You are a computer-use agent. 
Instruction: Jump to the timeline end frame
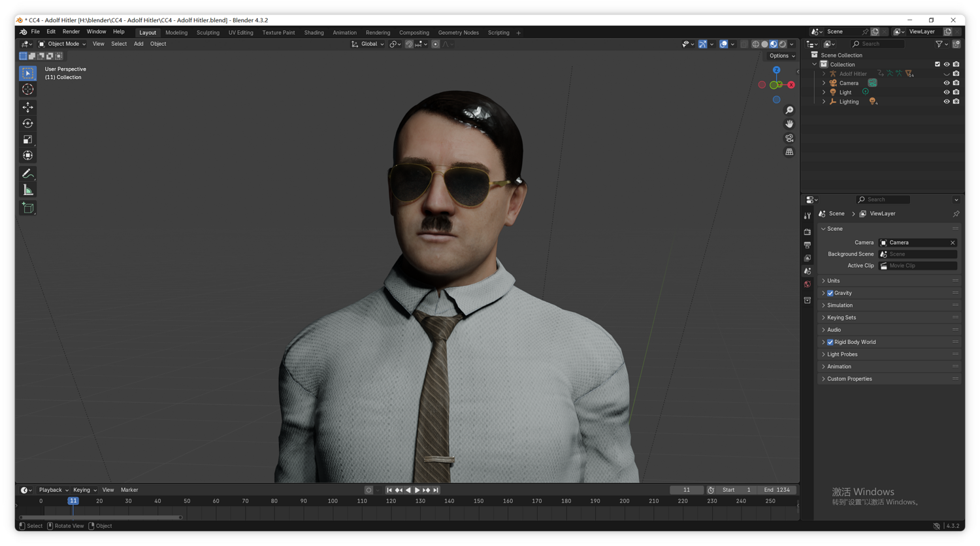coord(436,490)
